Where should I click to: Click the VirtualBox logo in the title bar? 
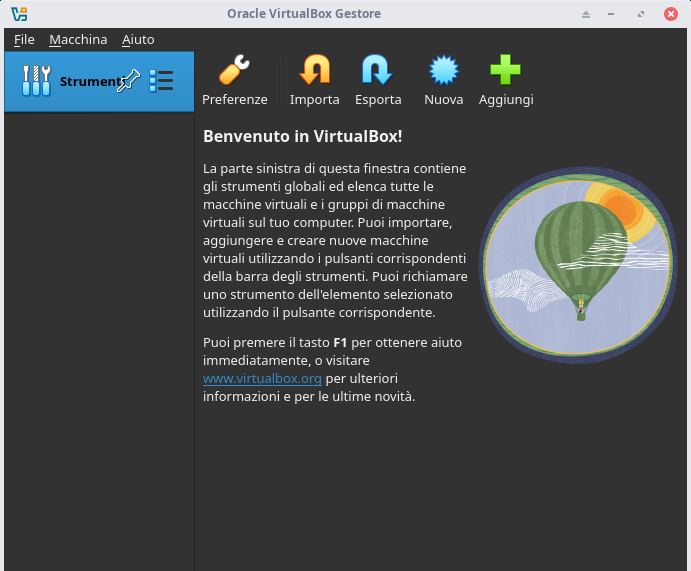[x=19, y=14]
